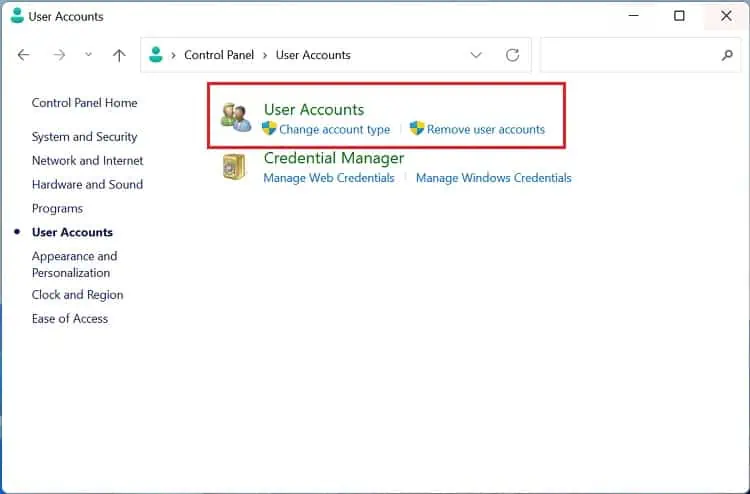
Task: Open Network and Internet category
Action: click(88, 161)
